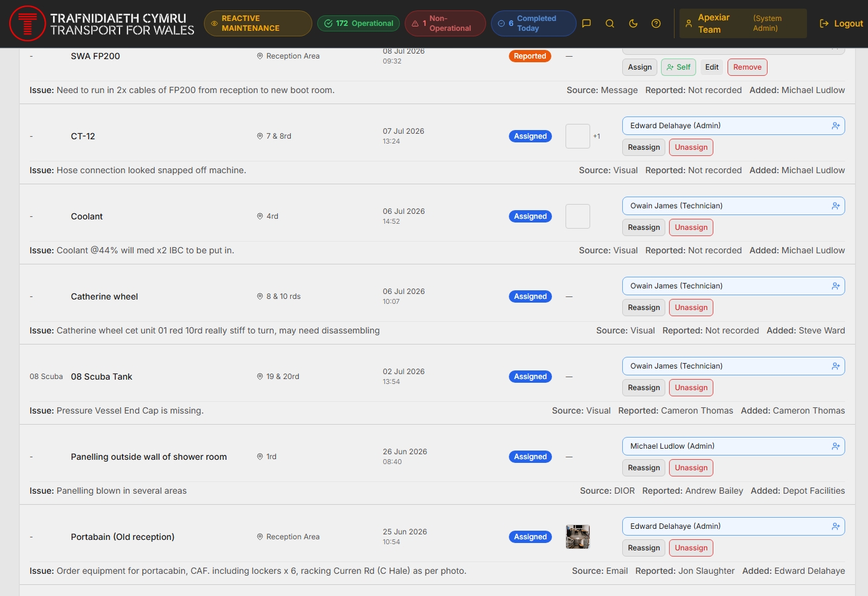This screenshot has width=868, height=596.
Task: Open the photo thumbnail on CT-12 row
Action: 578,136
